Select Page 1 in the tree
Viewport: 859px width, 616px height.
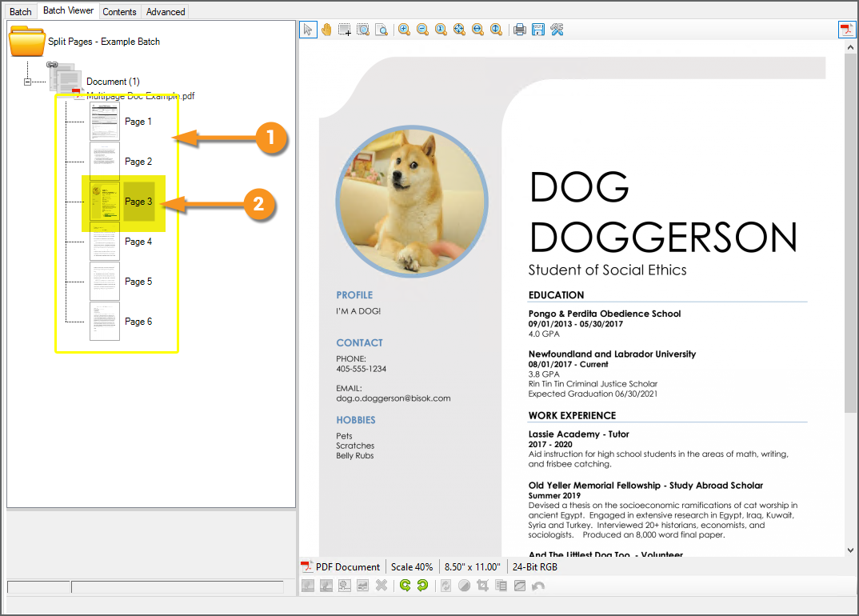tap(138, 122)
